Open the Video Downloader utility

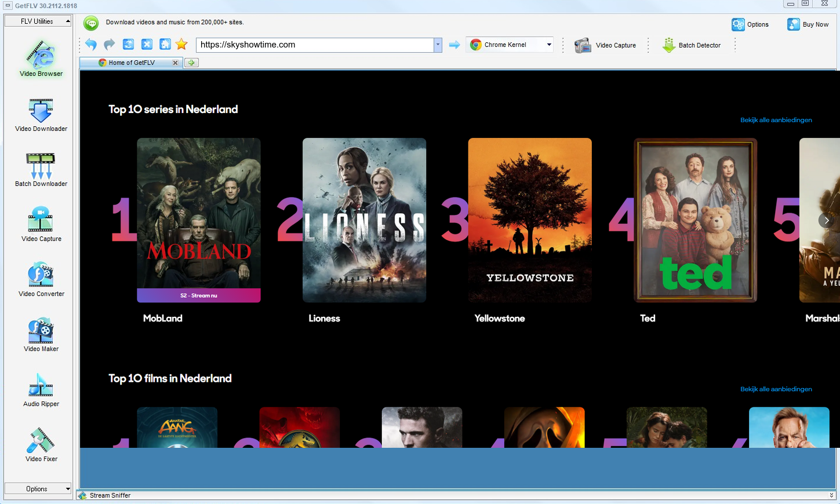coord(41,115)
